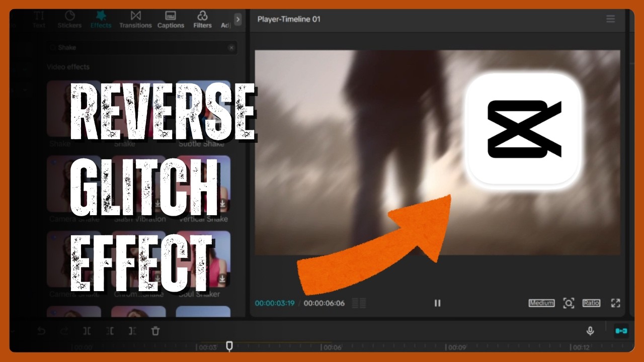Undo the last edit
This screenshot has width=644, height=362.
[x=41, y=331]
